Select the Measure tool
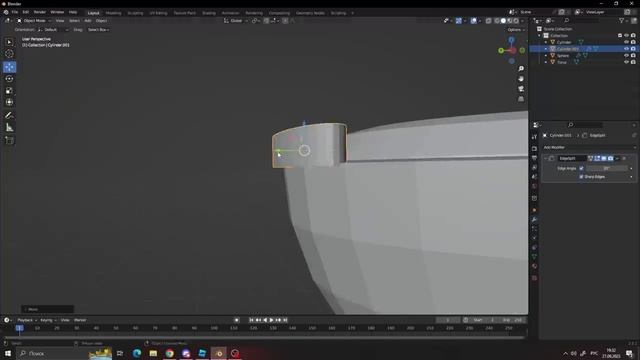Viewport: 640px width, 360px height. 9,128
